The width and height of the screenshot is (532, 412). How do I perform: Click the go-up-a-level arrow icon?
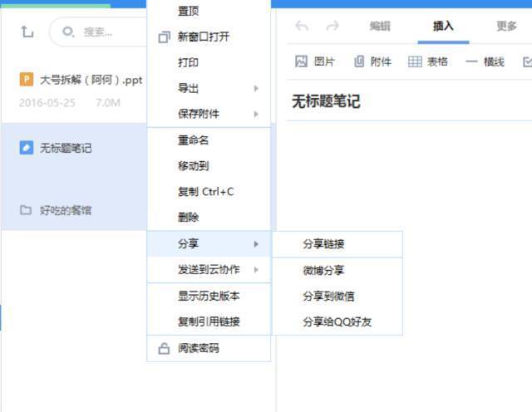click(x=27, y=32)
